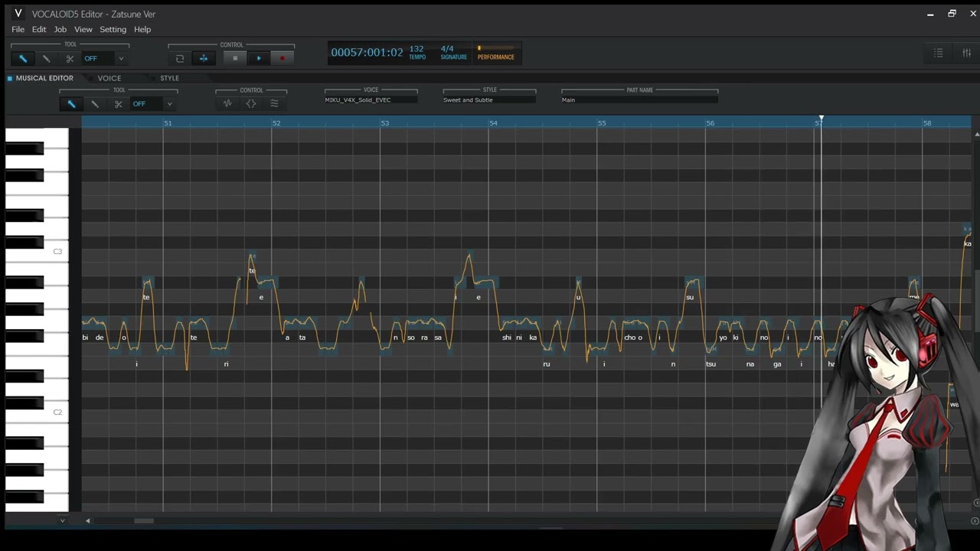
Task: Click the C3 piano key
Action: pos(37,251)
